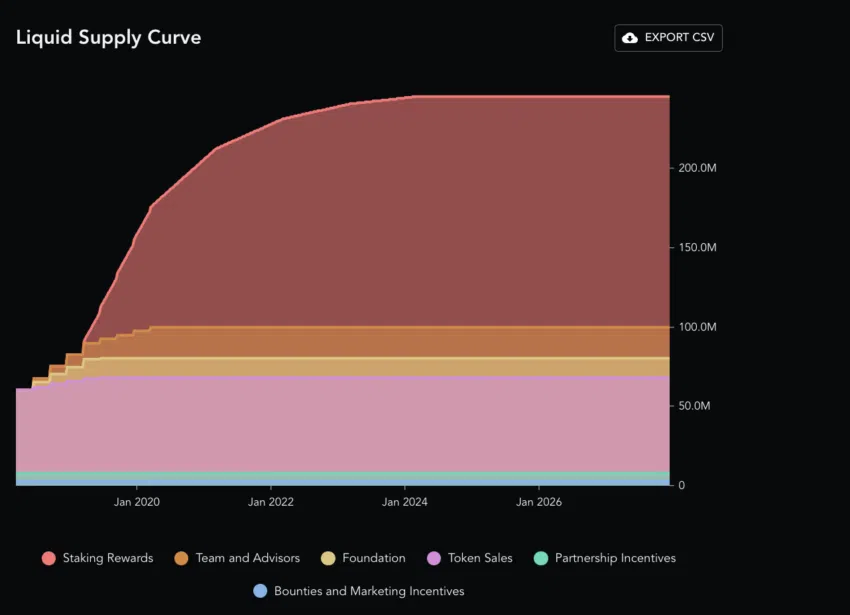Toggle the Foundation legend dot
This screenshot has width=850, height=615.
pyautogui.click(x=328, y=558)
